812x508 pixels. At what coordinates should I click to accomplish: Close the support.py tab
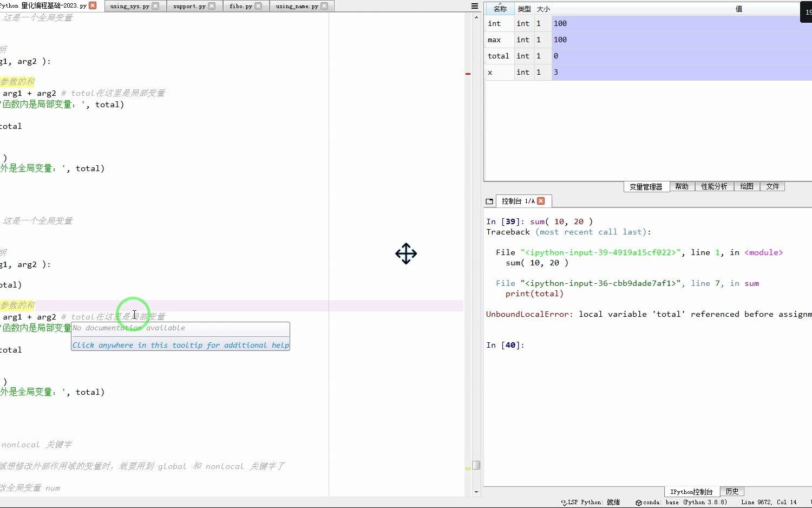212,6
